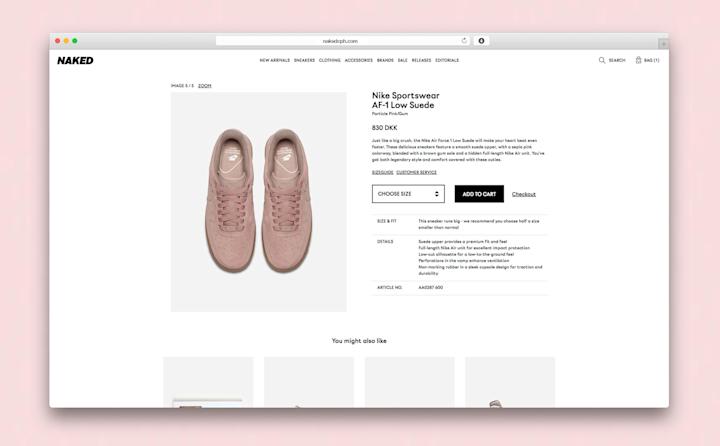Expand the Choose Size dropdown
The width and height of the screenshot is (720, 446).
click(408, 194)
